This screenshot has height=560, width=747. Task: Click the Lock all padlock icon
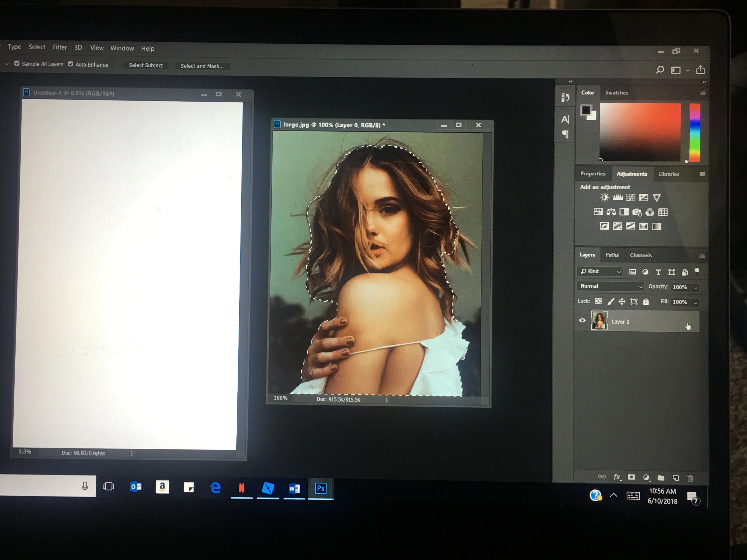tap(646, 301)
